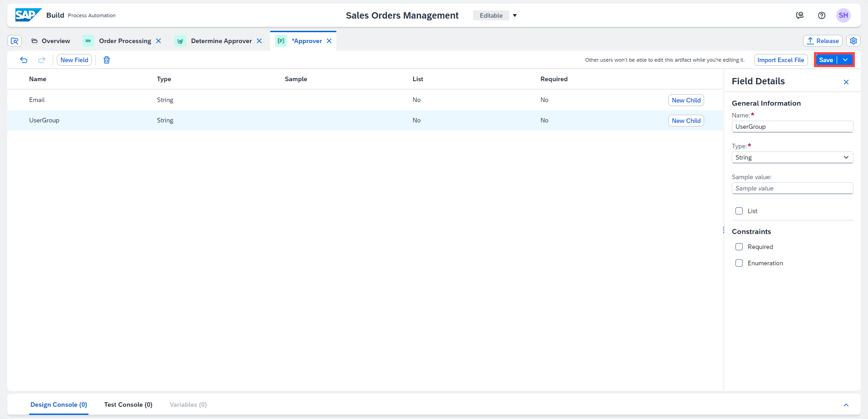Click the Release button

pos(823,41)
